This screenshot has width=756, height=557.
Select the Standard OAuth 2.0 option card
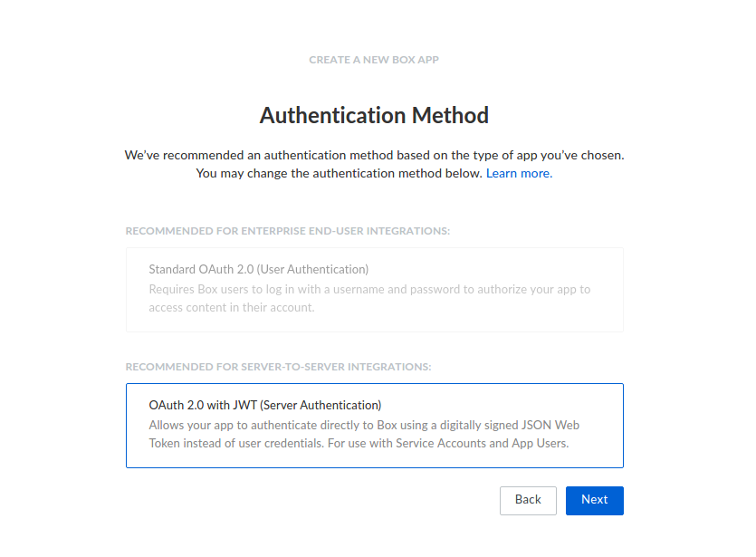[x=374, y=289]
